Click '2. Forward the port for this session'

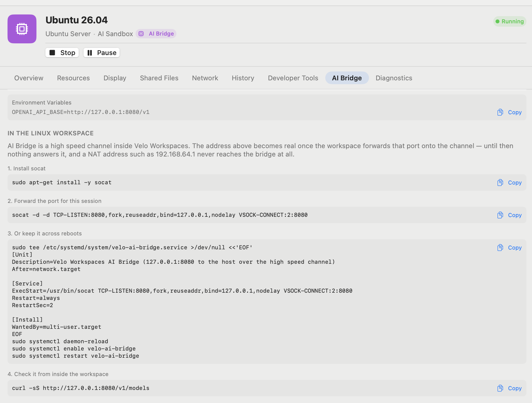tap(55, 201)
